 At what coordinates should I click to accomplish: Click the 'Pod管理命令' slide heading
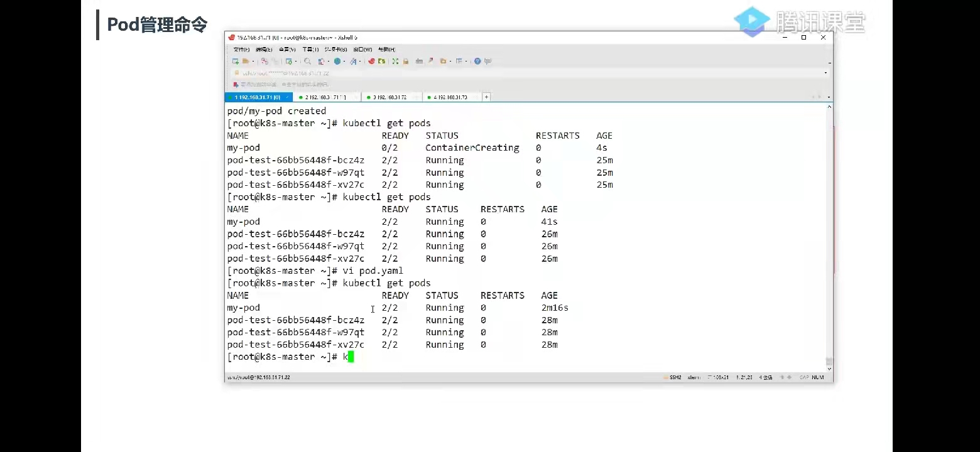(x=157, y=24)
